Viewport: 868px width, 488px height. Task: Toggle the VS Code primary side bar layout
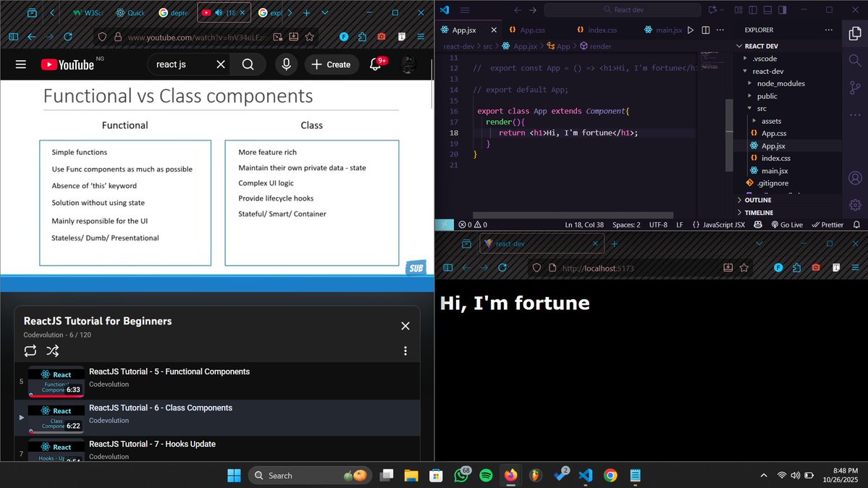[x=753, y=10]
